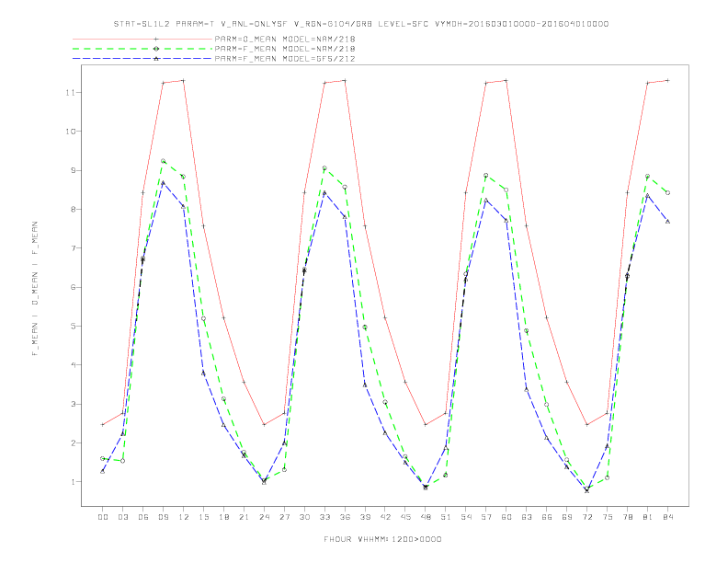Select the legend entry PARM=F_MEAN MODEL=NAM/218
The width and height of the screenshot is (728, 563).
(285, 49)
